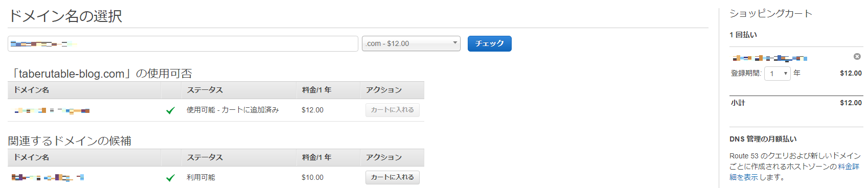Add the $10.00 suggested domain to cart

tap(392, 177)
